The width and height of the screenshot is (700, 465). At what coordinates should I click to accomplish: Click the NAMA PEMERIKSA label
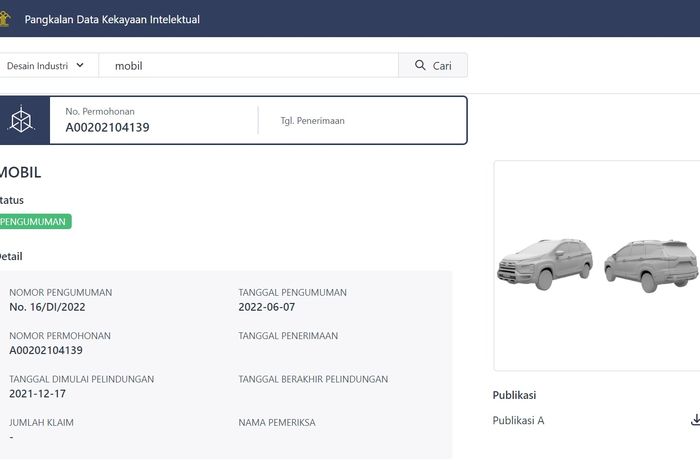point(277,422)
